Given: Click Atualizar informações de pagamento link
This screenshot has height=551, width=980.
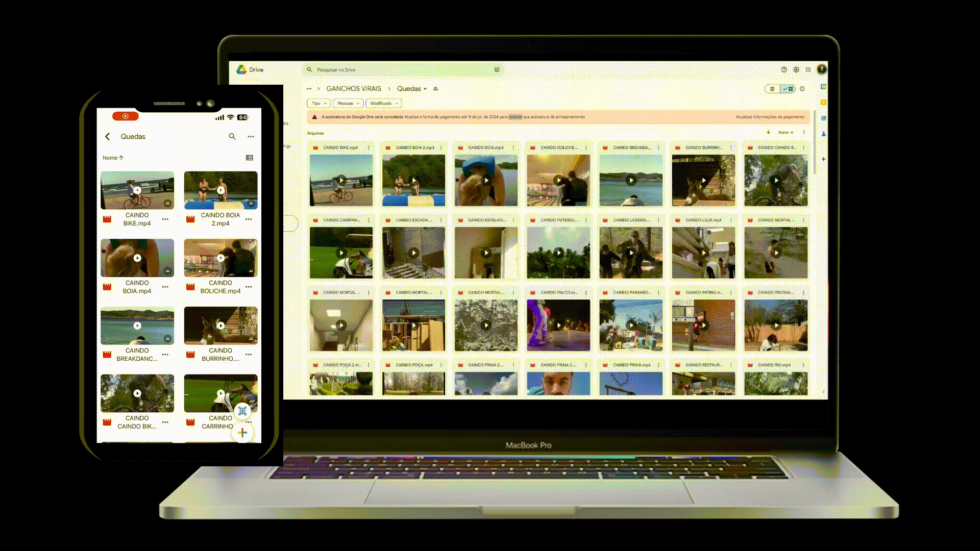Looking at the screenshot, I should click(x=770, y=117).
